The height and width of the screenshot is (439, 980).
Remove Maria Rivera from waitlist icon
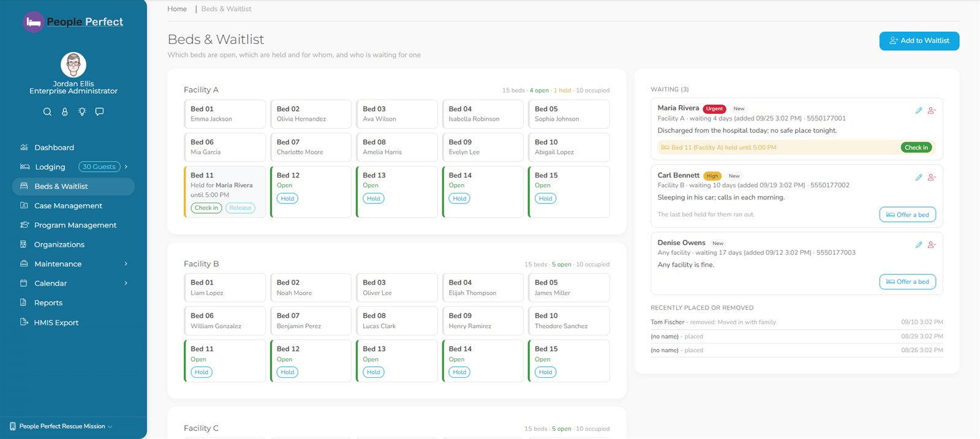(x=932, y=111)
